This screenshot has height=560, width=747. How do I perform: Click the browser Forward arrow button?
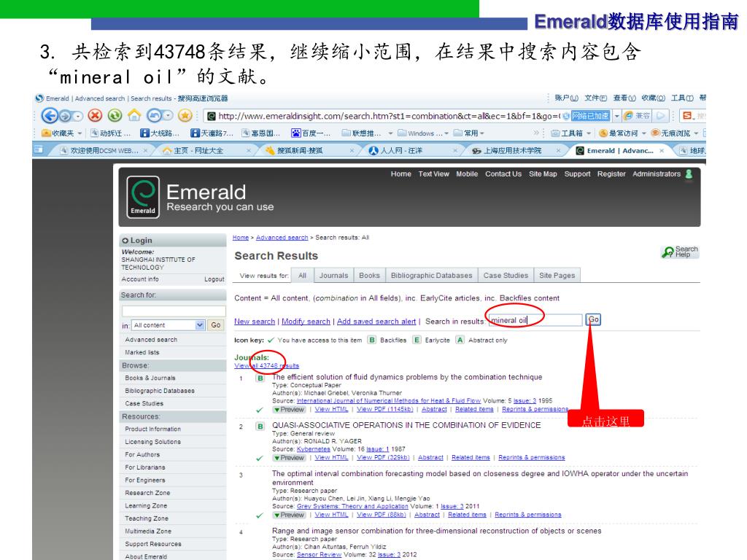pyautogui.click(x=66, y=116)
